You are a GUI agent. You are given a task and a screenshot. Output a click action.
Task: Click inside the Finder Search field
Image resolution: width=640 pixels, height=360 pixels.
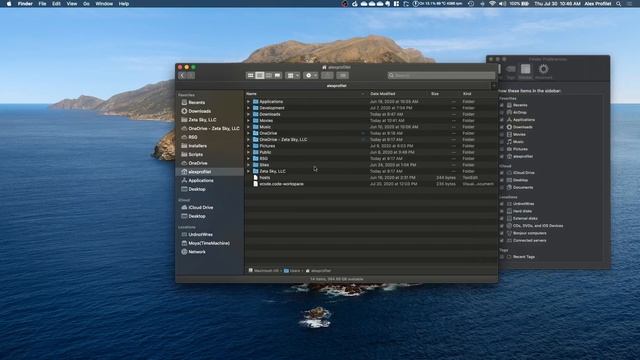tap(441, 76)
